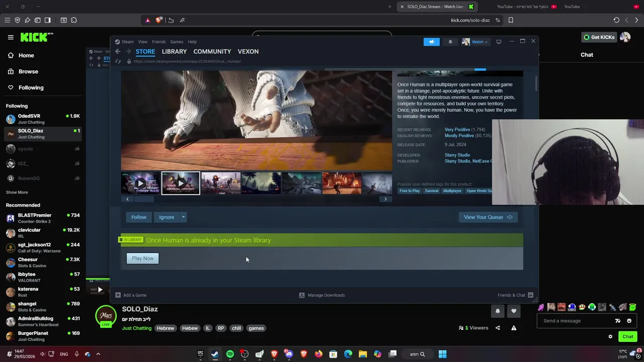This screenshot has height=362, width=644.
Task: Click the Steam announcements megaphone icon
Action: [x=432, y=42]
